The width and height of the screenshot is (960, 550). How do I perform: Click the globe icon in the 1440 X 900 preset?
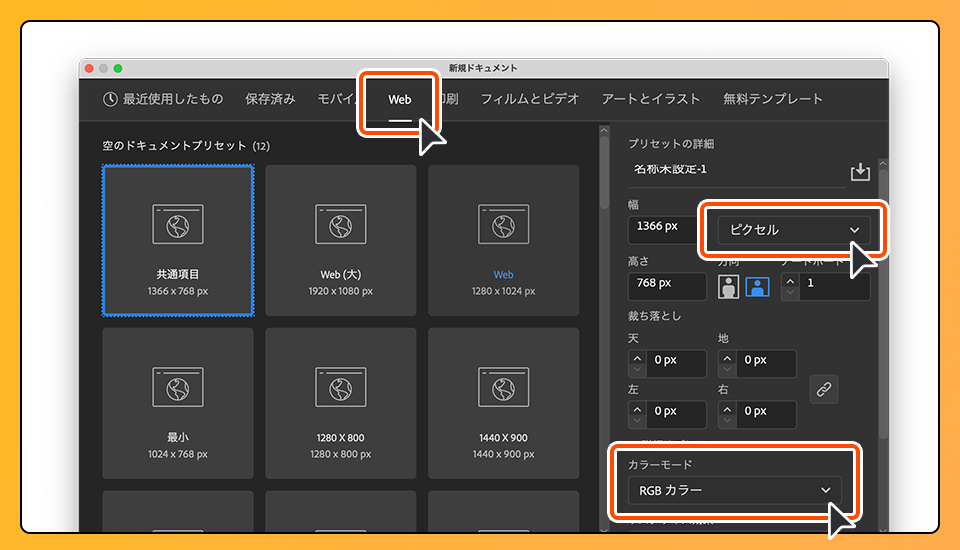503,388
